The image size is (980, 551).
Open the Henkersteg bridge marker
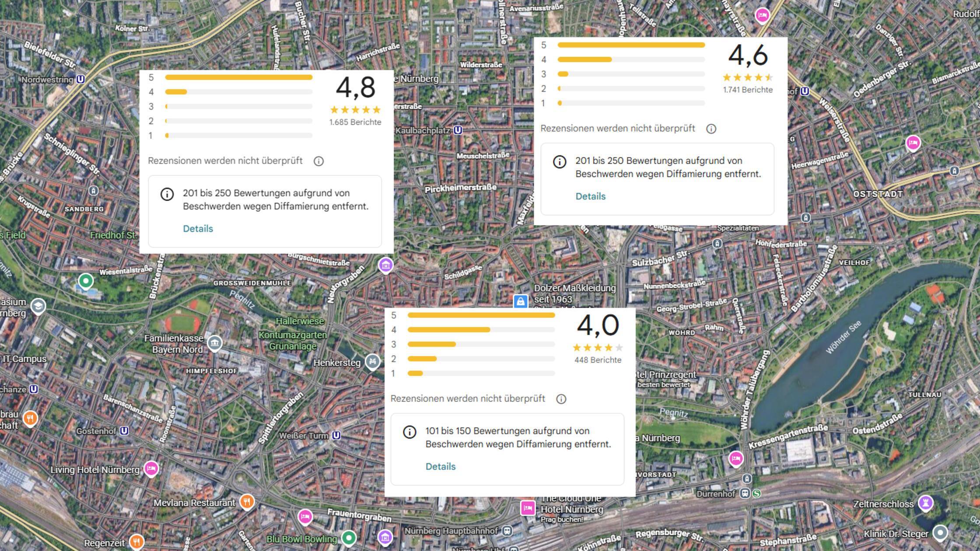tap(372, 362)
